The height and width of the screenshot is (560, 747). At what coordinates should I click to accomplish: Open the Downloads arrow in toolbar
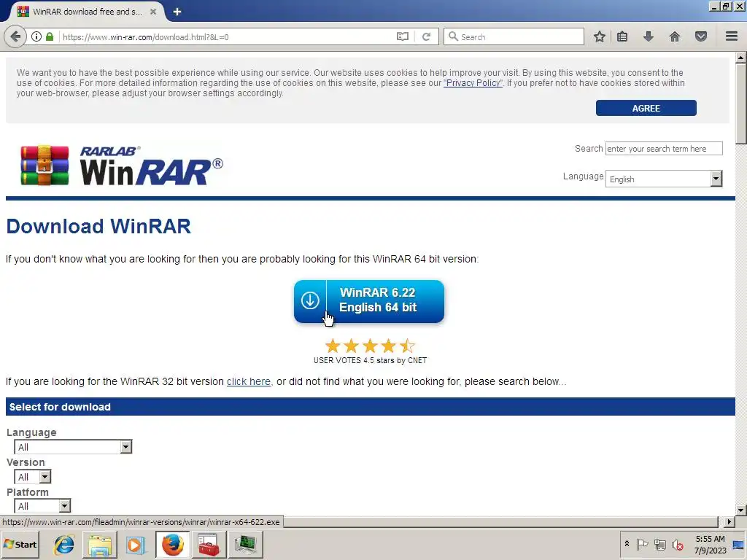tap(649, 36)
